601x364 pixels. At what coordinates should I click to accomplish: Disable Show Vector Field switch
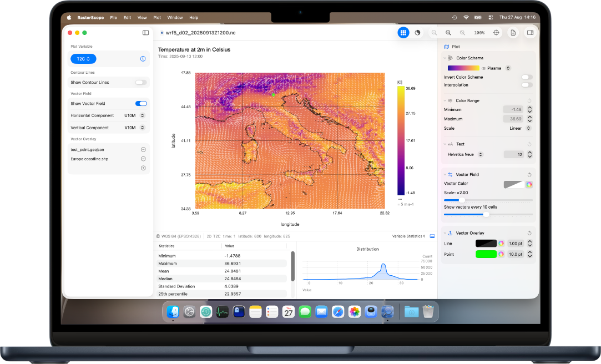(140, 104)
